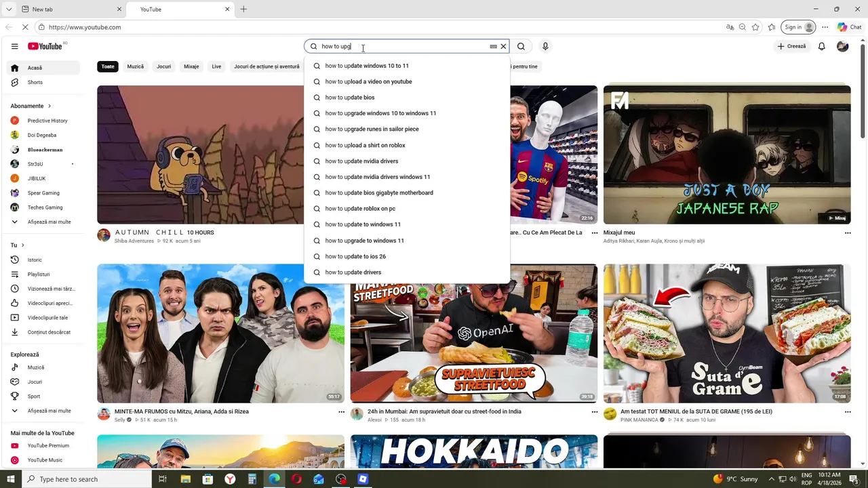Expand subscriptions with Afișează mai multe

(x=43, y=222)
